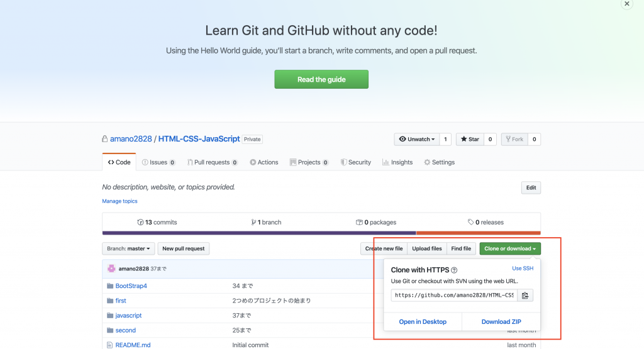The height and width of the screenshot is (349, 644).
Task: Click the star count 0
Action: pos(490,139)
